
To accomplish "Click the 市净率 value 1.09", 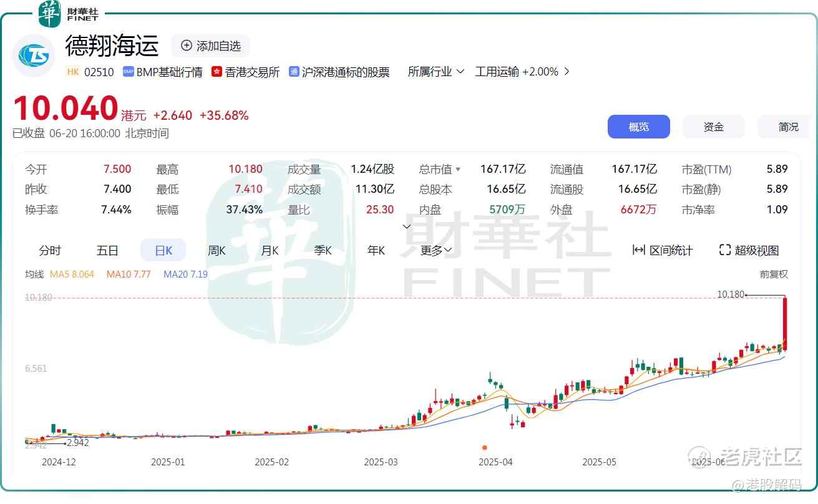I will coord(777,210).
